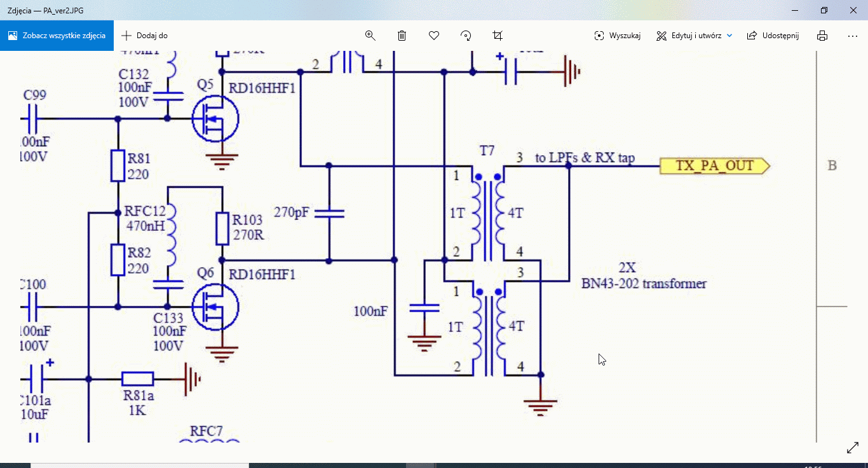This screenshot has height=468, width=868.
Task: Click the Wyszukaj visual search button
Action: click(x=617, y=36)
